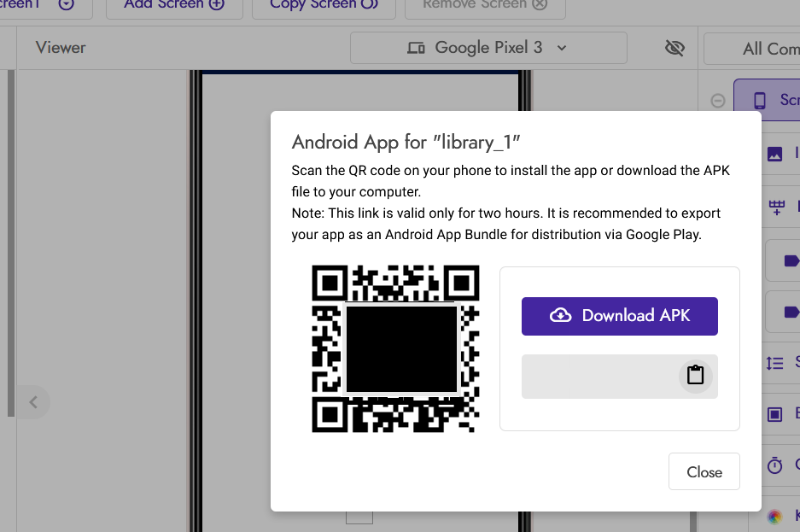Select the line spacing component icon
Viewport: 800px width, 532px height.
(x=774, y=363)
